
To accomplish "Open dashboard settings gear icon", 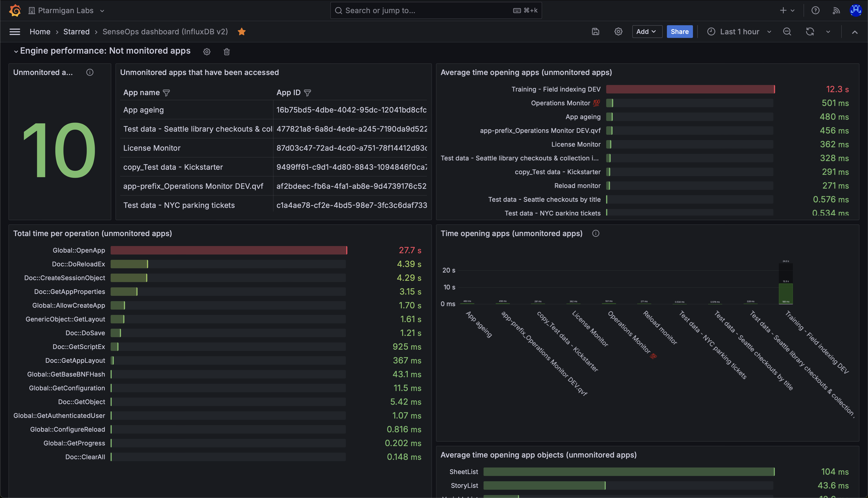I will (x=618, y=31).
